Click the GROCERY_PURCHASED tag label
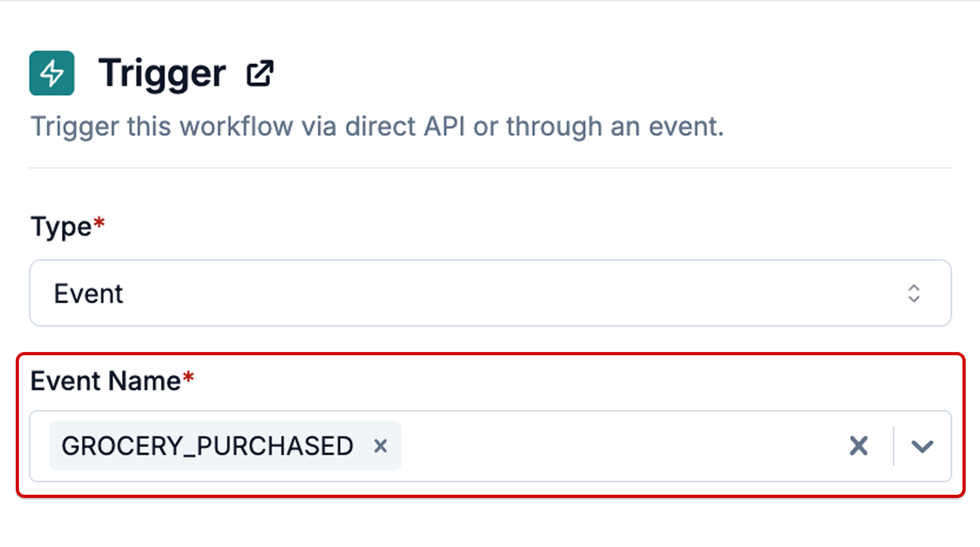 pos(208,446)
